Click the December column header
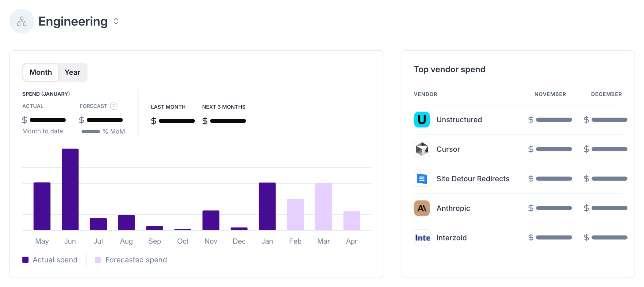Screen dimensions: 644x287 pyautogui.click(x=606, y=94)
